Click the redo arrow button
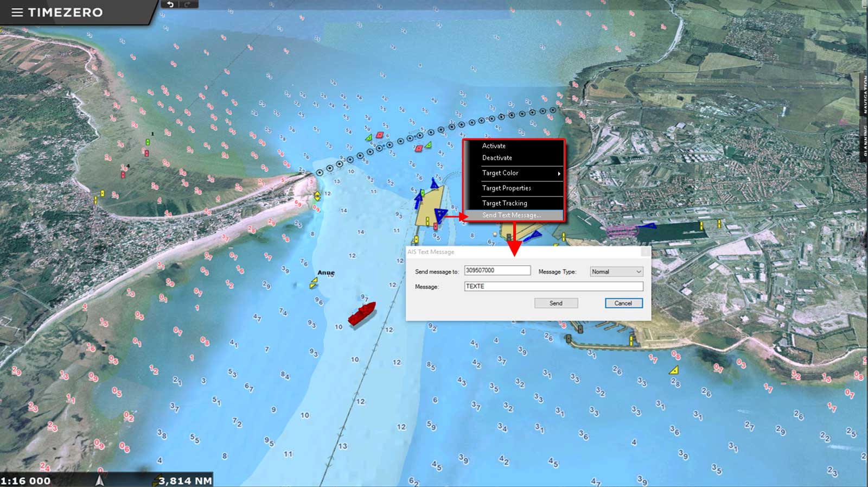Image resolution: width=868 pixels, height=487 pixels. (x=188, y=4)
